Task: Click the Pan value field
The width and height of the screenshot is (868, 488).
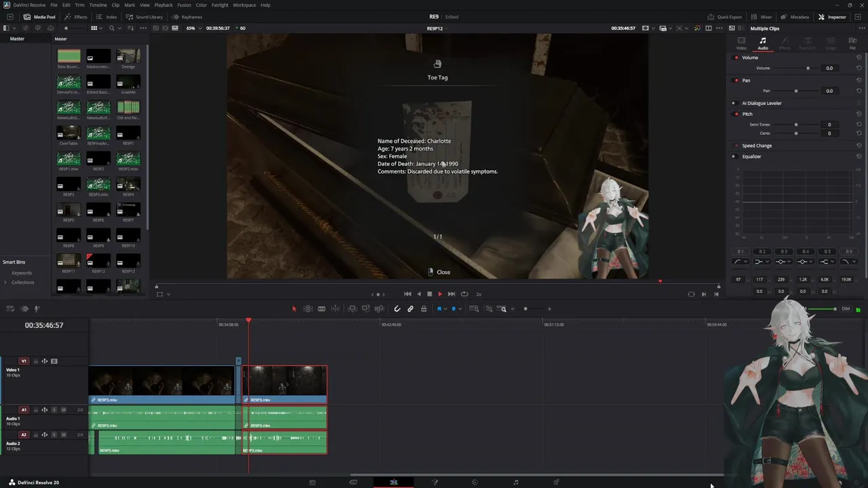Action: tap(829, 91)
